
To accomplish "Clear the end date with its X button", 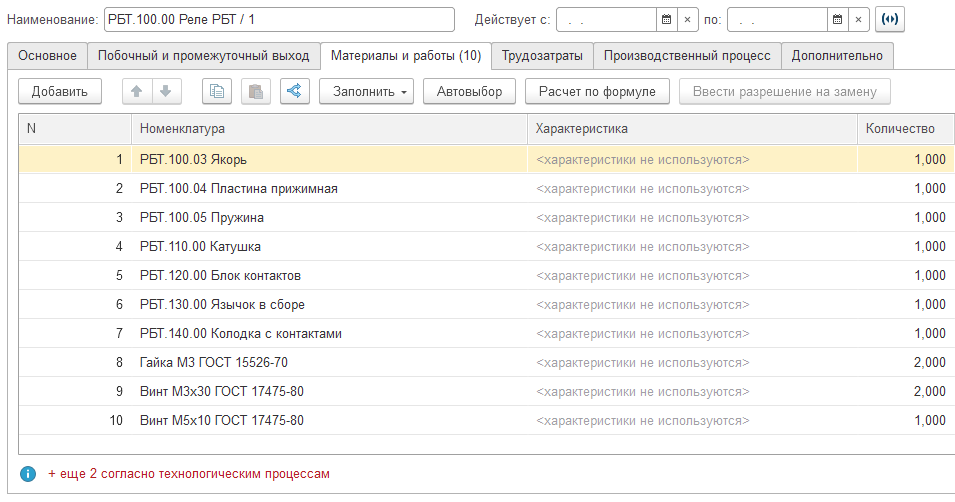I will [x=859, y=19].
